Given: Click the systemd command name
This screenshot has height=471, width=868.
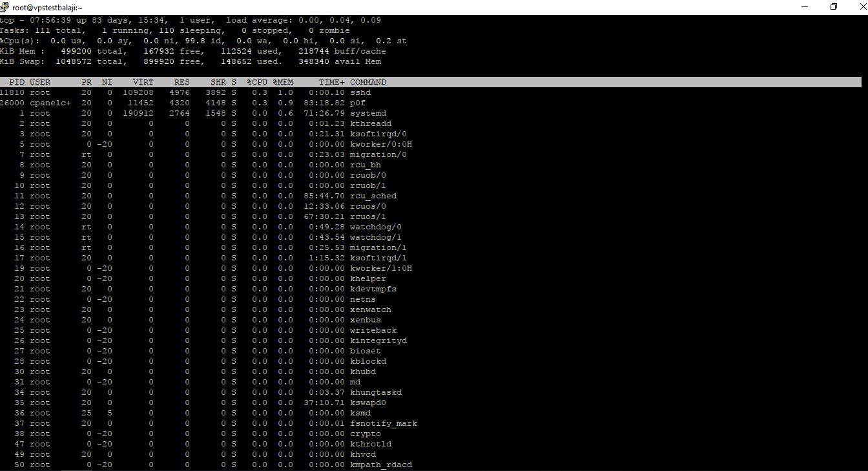Looking at the screenshot, I should point(368,113).
